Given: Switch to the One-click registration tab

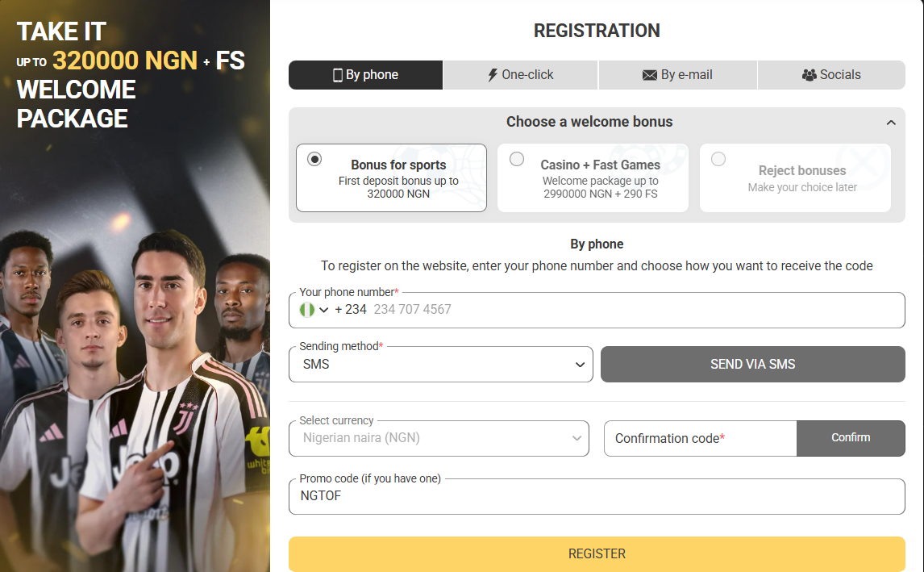Looking at the screenshot, I should pyautogui.click(x=520, y=75).
